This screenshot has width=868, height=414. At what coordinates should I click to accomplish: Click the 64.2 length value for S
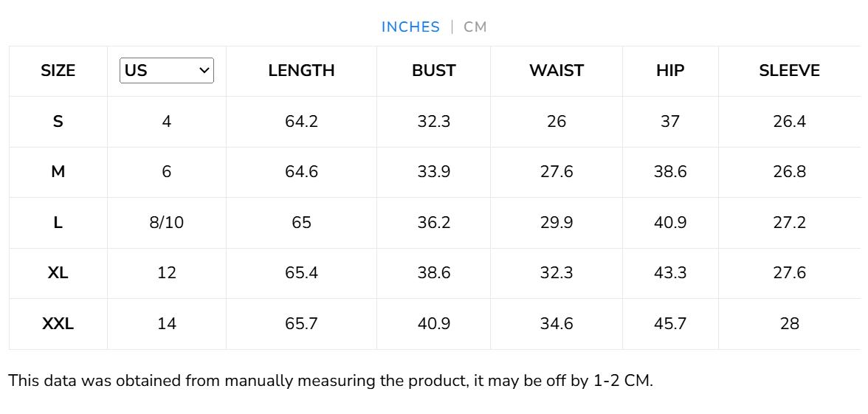(301, 122)
